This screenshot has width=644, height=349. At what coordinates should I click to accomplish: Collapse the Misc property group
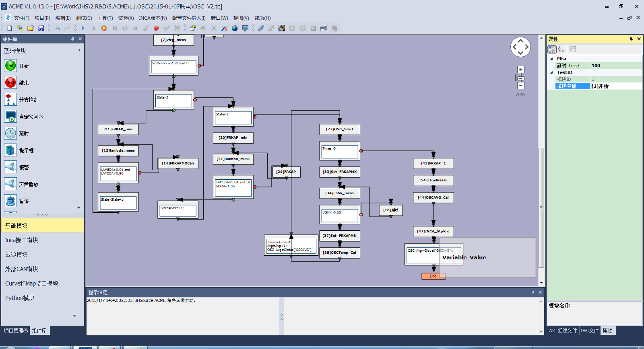click(x=551, y=59)
